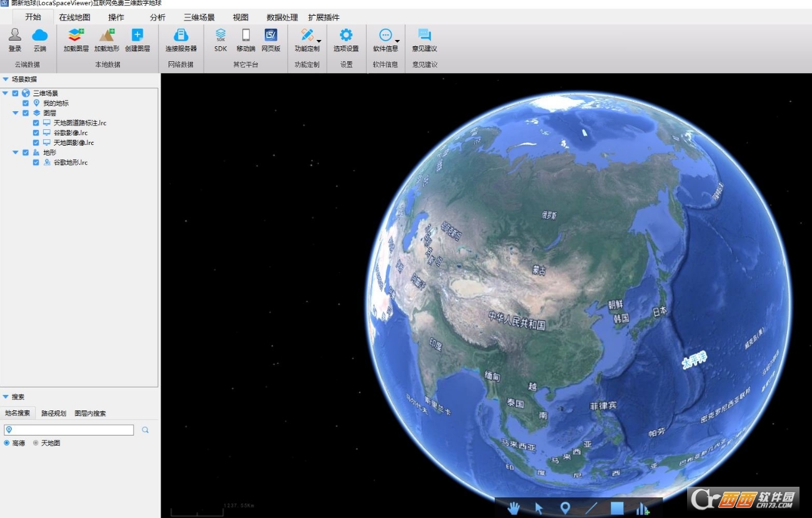
Task: Click the SDK icon
Action: point(220,35)
